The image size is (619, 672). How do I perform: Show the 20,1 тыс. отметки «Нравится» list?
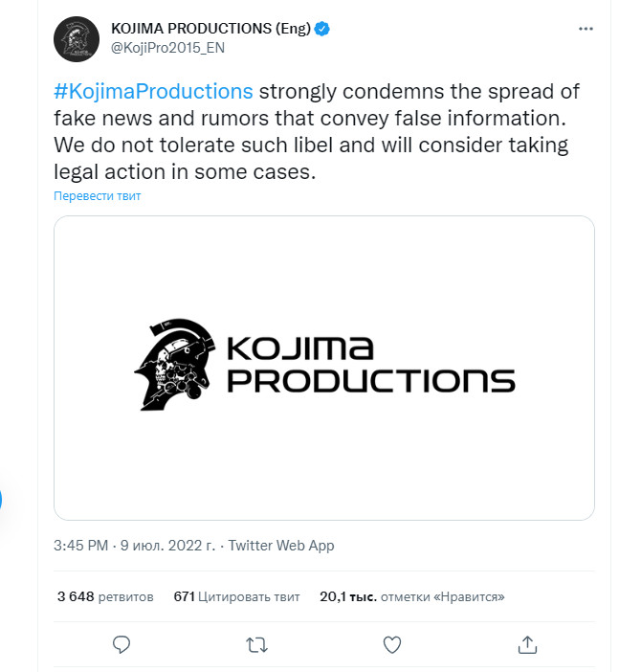[411, 596]
